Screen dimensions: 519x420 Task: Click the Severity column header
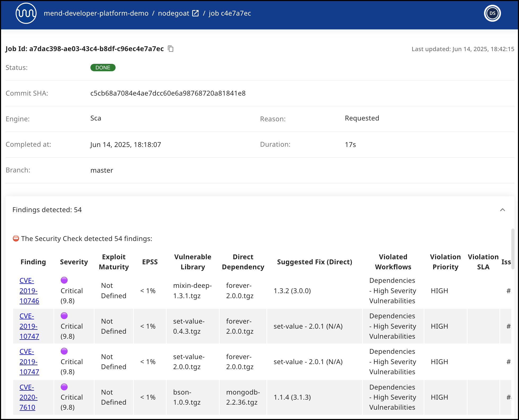pos(74,262)
